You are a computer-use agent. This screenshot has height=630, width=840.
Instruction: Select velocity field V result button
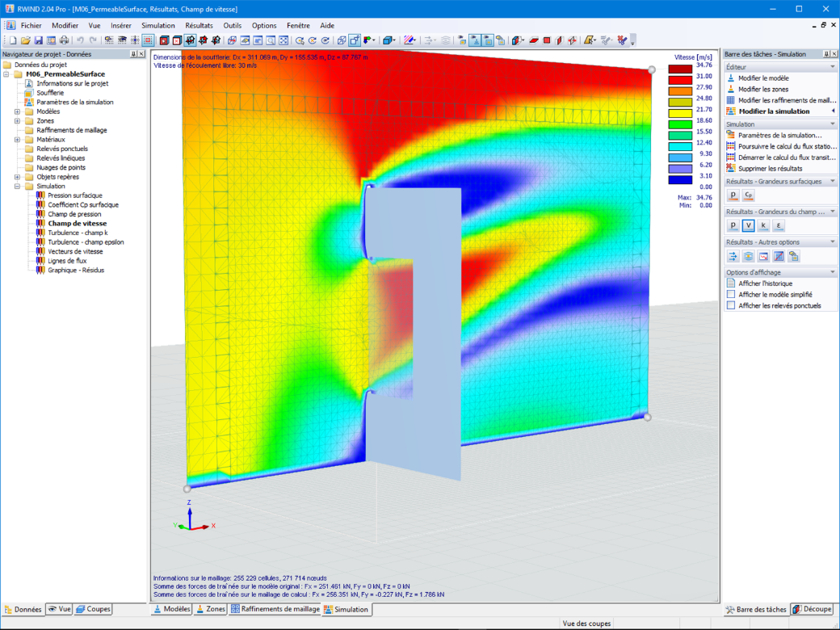click(x=749, y=225)
